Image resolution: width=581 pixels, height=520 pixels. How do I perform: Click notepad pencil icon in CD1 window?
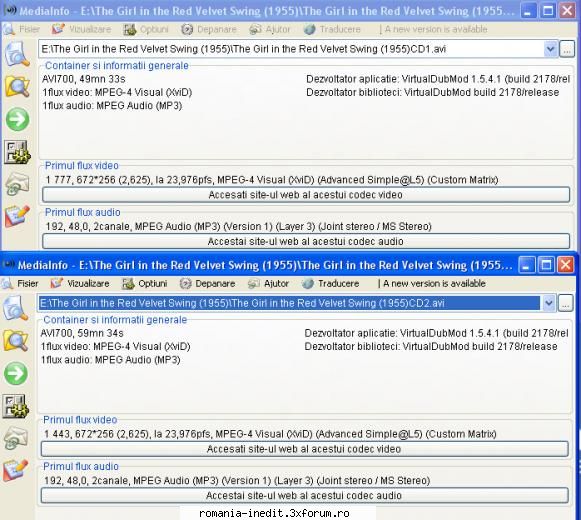(x=17, y=216)
